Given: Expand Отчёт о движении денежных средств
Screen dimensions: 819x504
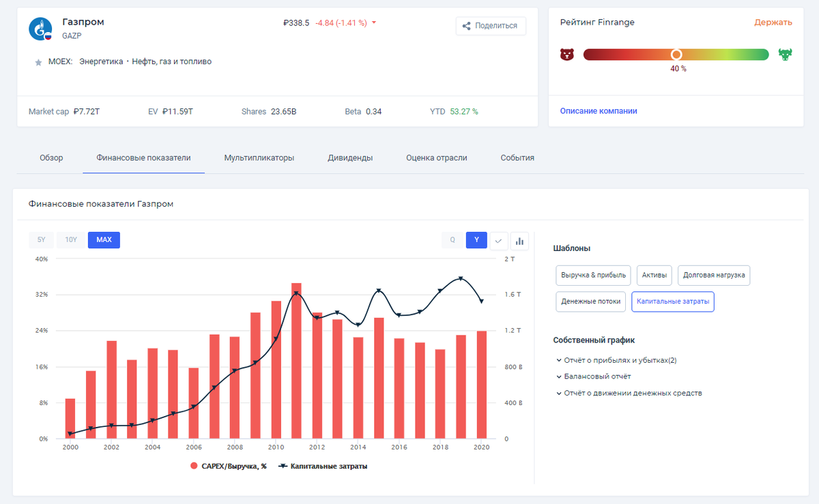Looking at the screenshot, I should [x=629, y=393].
